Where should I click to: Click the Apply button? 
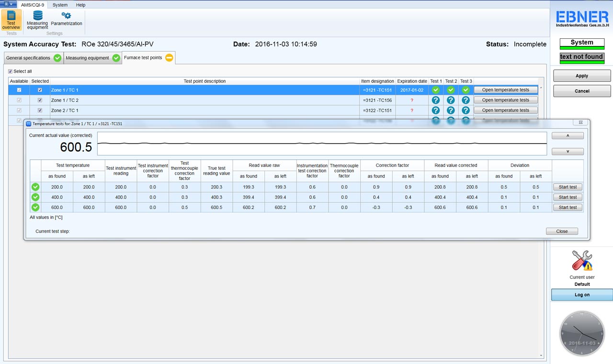tap(582, 76)
